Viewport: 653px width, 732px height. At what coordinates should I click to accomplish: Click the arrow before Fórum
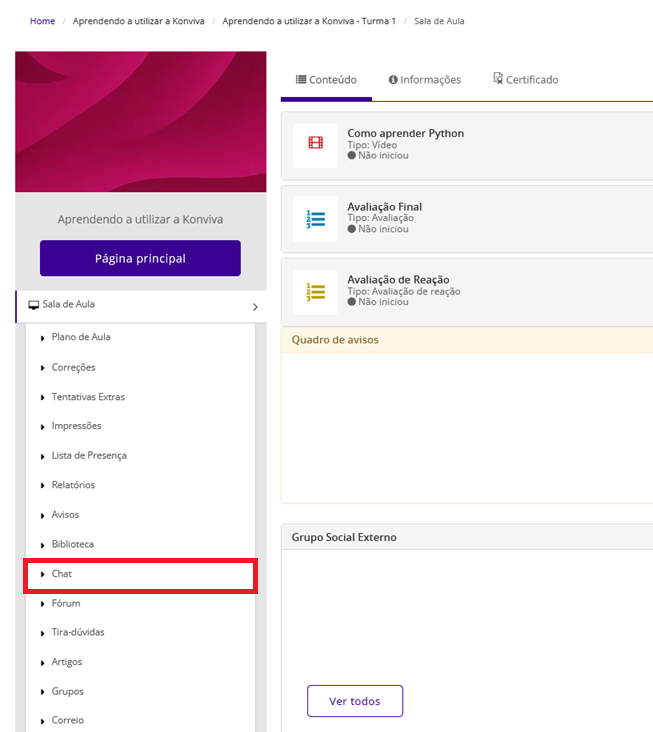click(x=42, y=604)
